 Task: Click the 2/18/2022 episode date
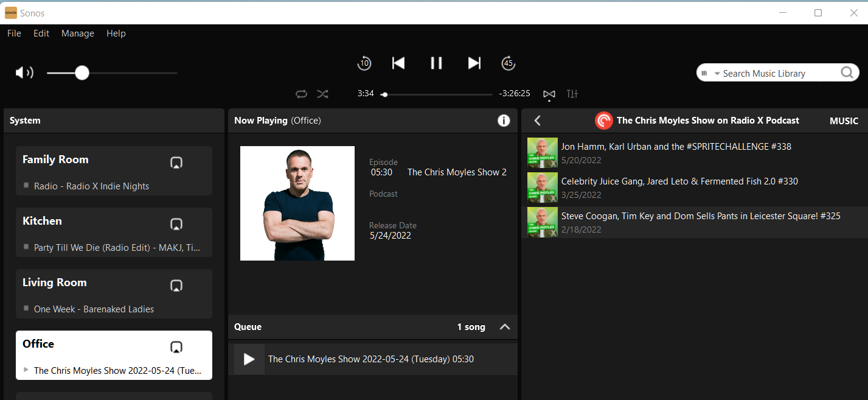coord(581,230)
